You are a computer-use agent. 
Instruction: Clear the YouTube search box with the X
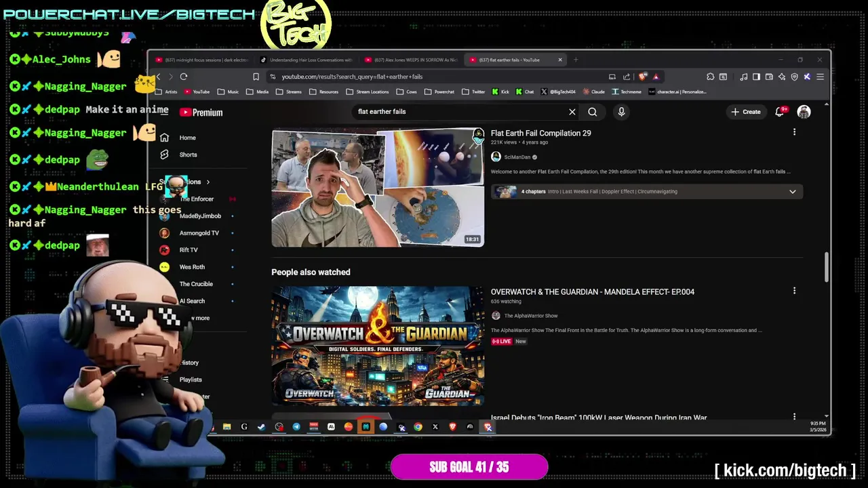coord(572,112)
